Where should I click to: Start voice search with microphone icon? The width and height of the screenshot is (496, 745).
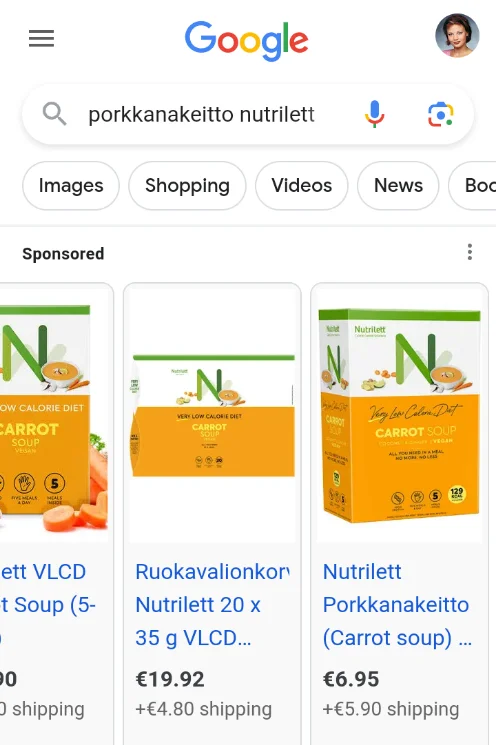pos(374,114)
